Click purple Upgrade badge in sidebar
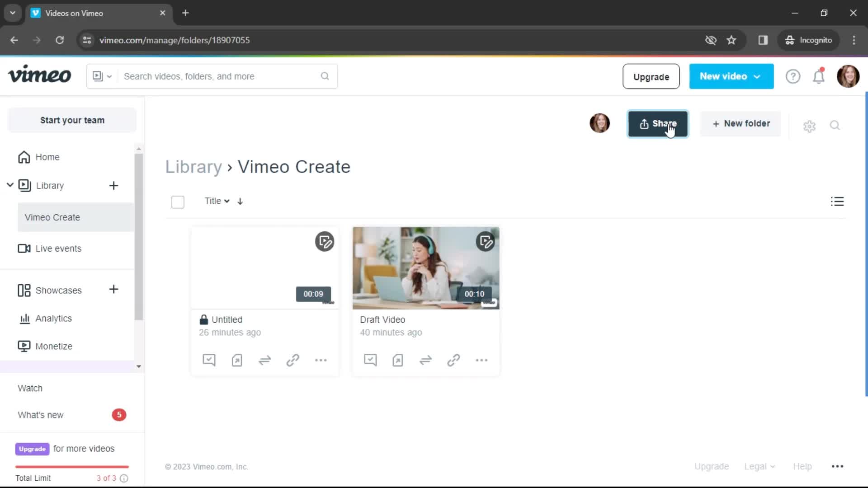868x488 pixels. click(32, 449)
